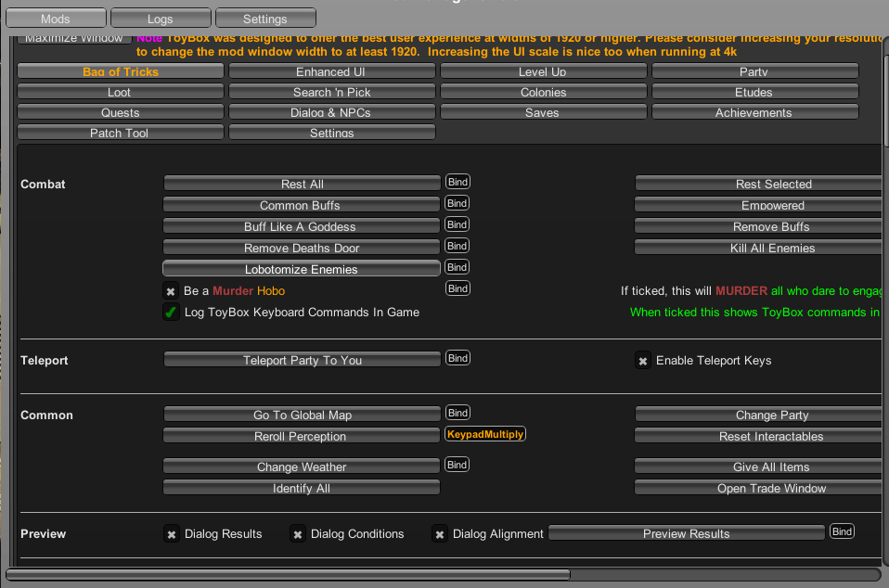889x588 pixels.
Task: Open the Patch Tool tab
Action: (121, 133)
